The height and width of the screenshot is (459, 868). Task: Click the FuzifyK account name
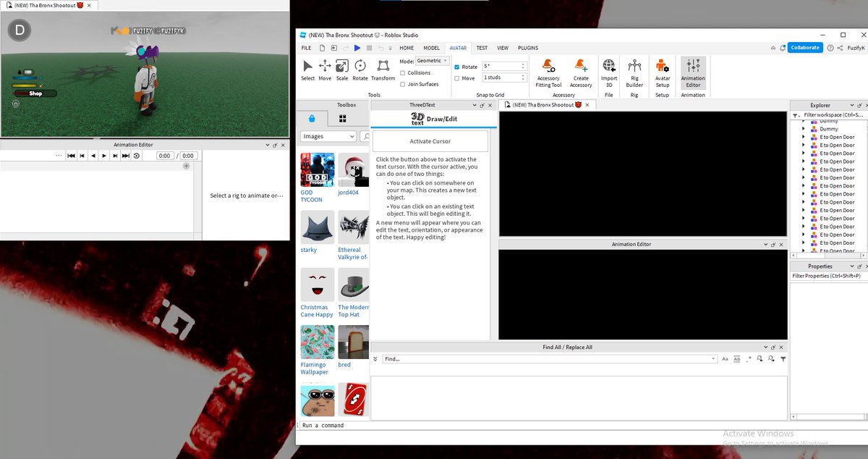(x=856, y=48)
